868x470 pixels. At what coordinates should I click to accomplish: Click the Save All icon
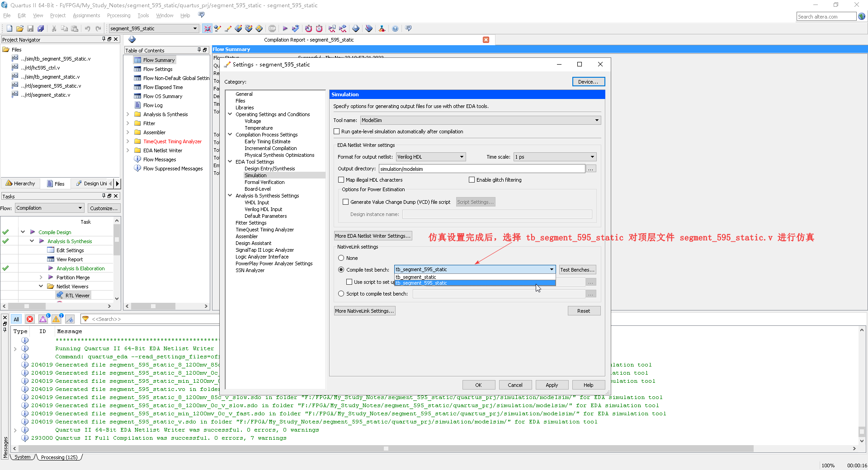point(41,28)
